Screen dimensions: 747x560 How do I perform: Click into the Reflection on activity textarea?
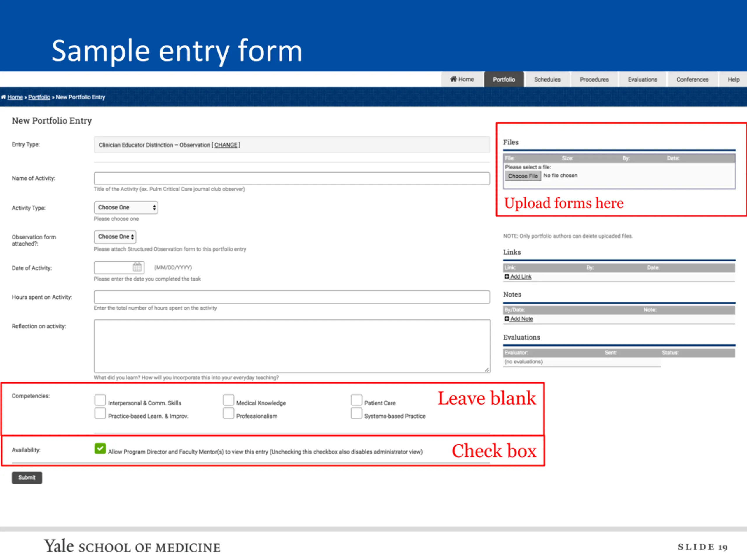tap(292, 346)
